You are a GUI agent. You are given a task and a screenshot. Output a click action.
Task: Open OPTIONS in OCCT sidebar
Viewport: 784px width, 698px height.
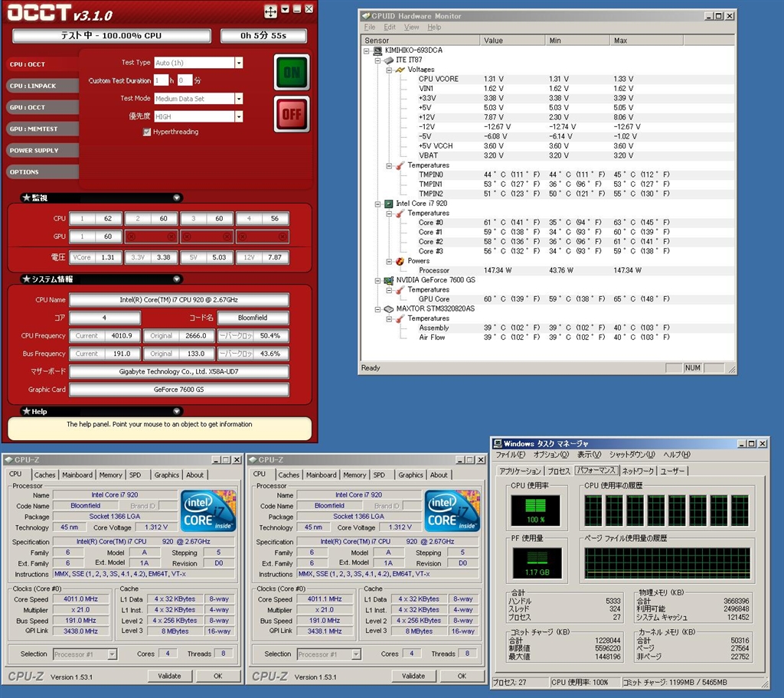click(43, 172)
